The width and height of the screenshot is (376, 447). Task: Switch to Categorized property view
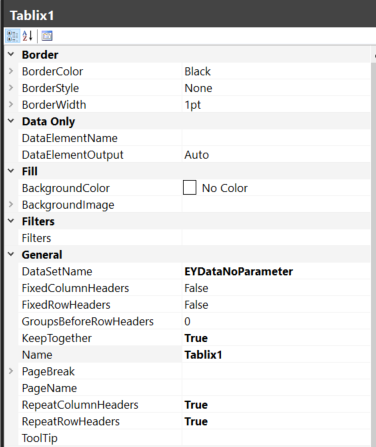[x=13, y=36]
